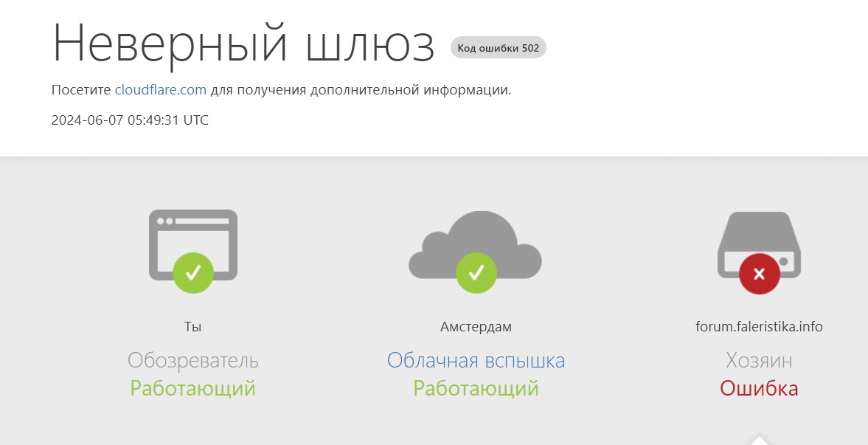This screenshot has height=445, width=868.
Task: Click the Обозреватель label
Action: pyautogui.click(x=192, y=360)
